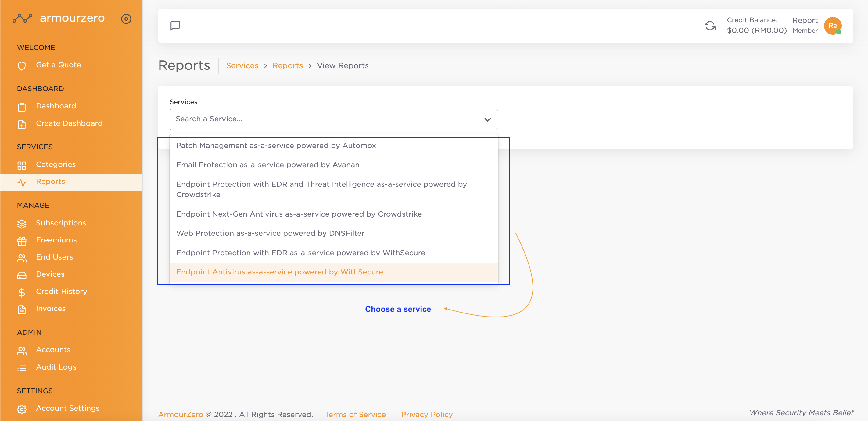This screenshot has width=868, height=421.
Task: Click the Create Dashboard file-plus icon
Action: click(22, 124)
